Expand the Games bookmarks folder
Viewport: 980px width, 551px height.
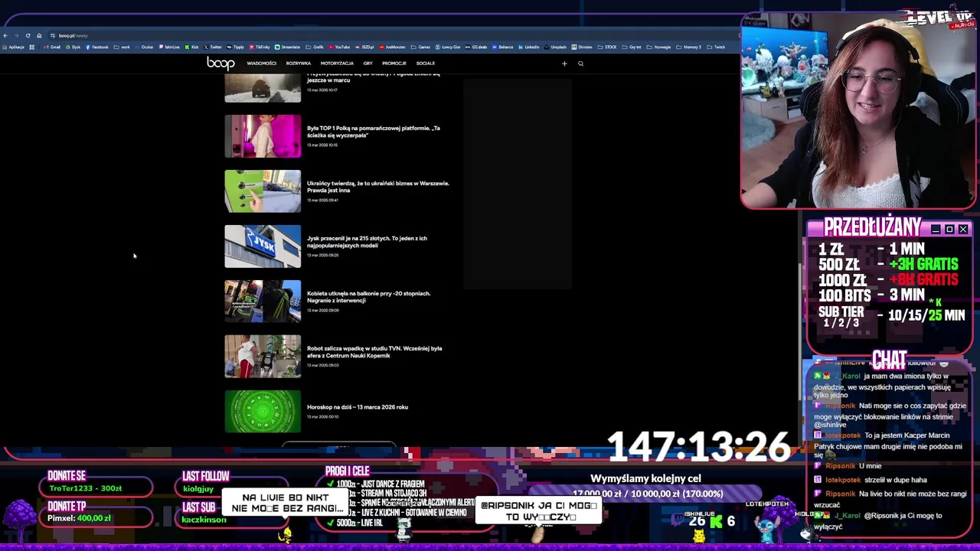[421, 47]
